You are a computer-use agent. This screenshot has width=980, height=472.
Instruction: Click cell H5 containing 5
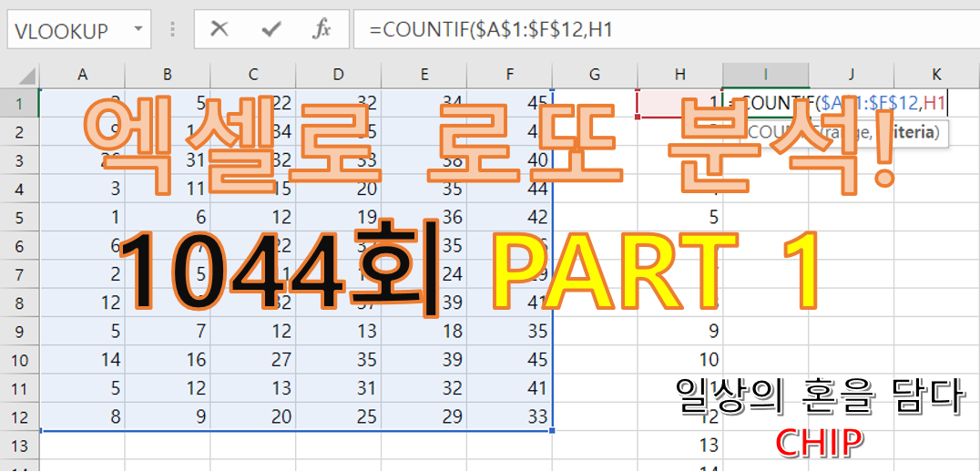tap(680, 217)
